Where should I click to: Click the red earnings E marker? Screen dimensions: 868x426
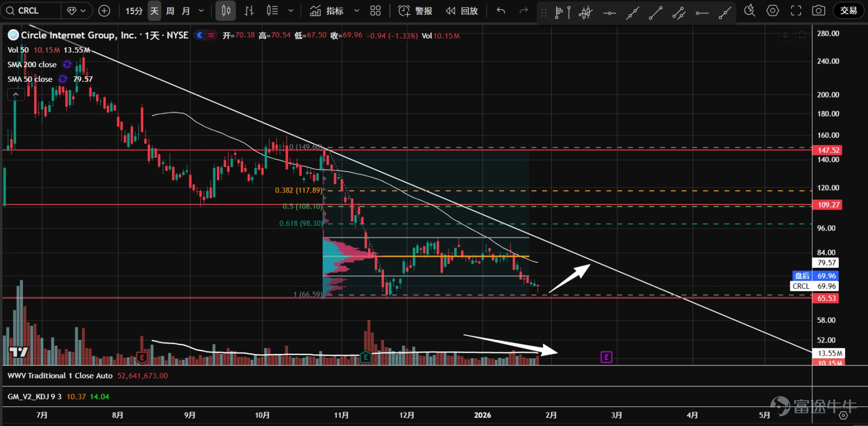(x=142, y=357)
